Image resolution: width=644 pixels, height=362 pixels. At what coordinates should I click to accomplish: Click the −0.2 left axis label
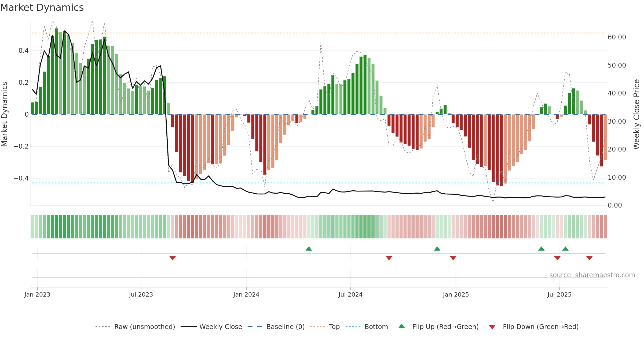click(21, 146)
